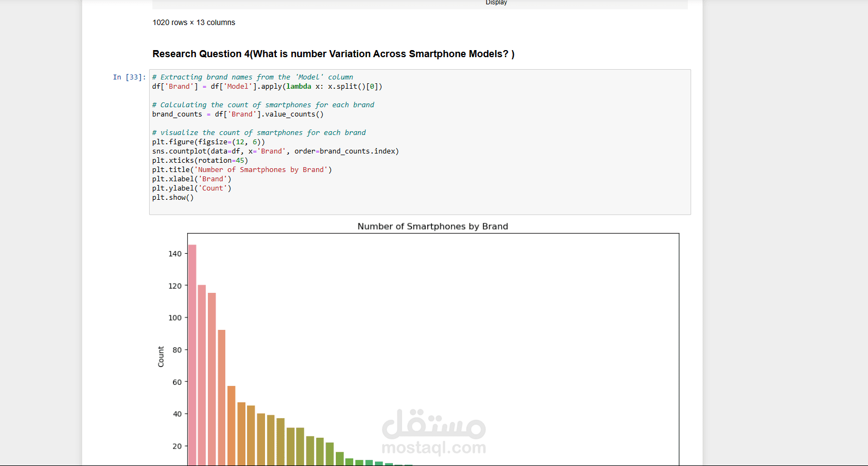
Task: Click the plt.xlabel('Brand') line
Action: click(x=192, y=179)
